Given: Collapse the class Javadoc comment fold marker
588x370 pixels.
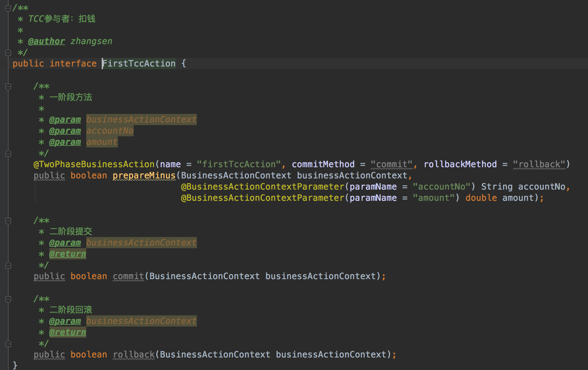Looking at the screenshot, I should coord(8,8).
